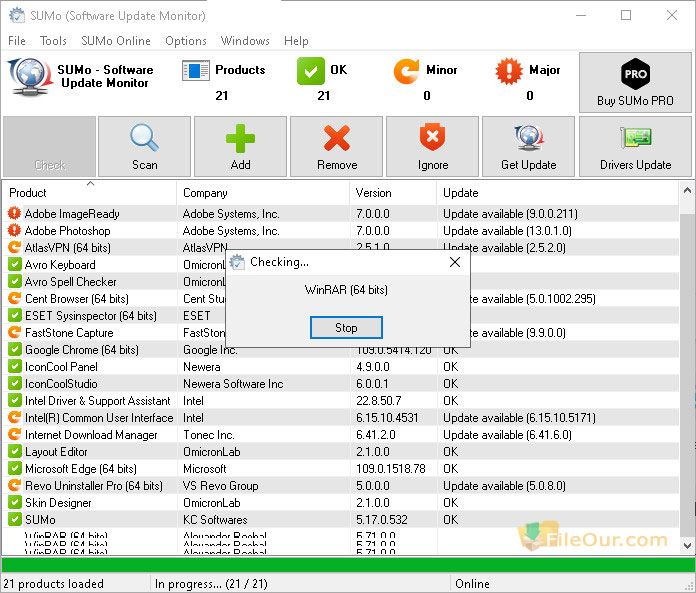Open Drivers Update
This screenshot has height=593, width=696.
[x=635, y=146]
